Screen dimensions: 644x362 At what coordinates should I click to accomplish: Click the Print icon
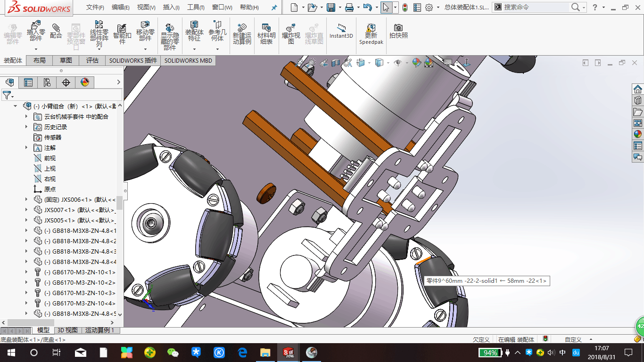coord(349,8)
